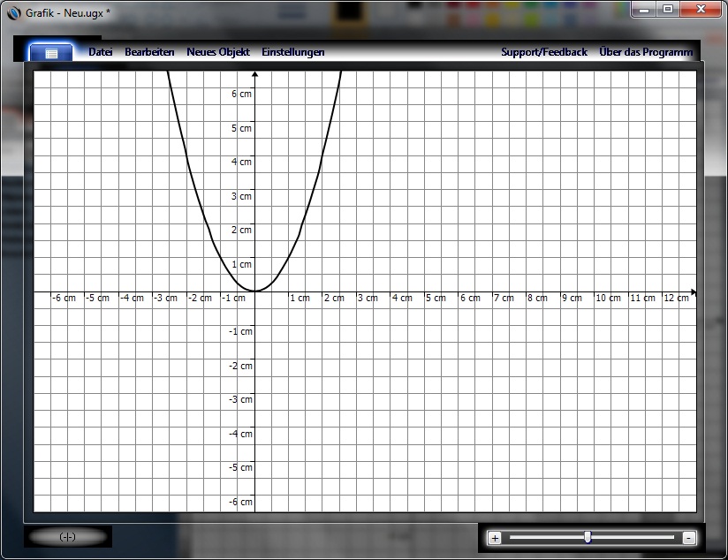This screenshot has width=728, height=560.
Task: Click the "6 cm" label on x-axis
Action: point(469,299)
